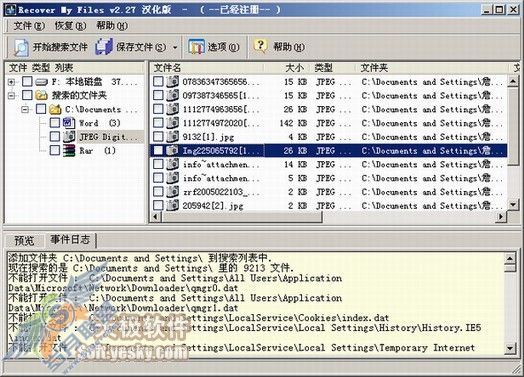This screenshot has height=377, width=524.
Task: Click the JPEG Digit camera icon in tree
Action: click(x=69, y=137)
